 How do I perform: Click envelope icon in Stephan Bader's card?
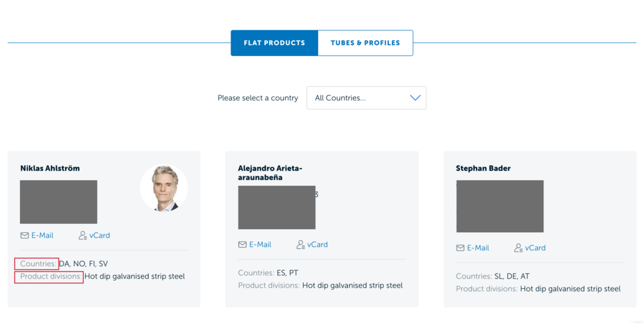tap(460, 248)
